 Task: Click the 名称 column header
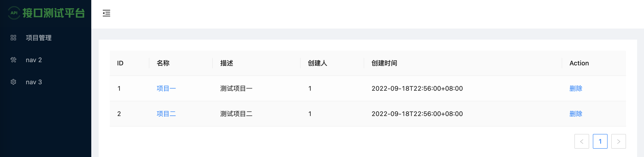[x=163, y=63]
